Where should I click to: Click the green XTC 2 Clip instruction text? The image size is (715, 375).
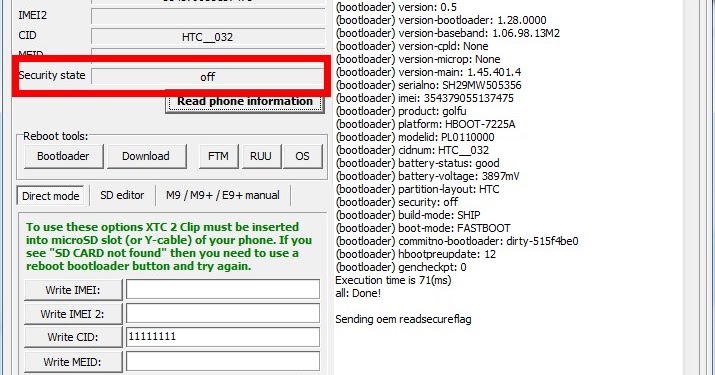[x=169, y=246]
